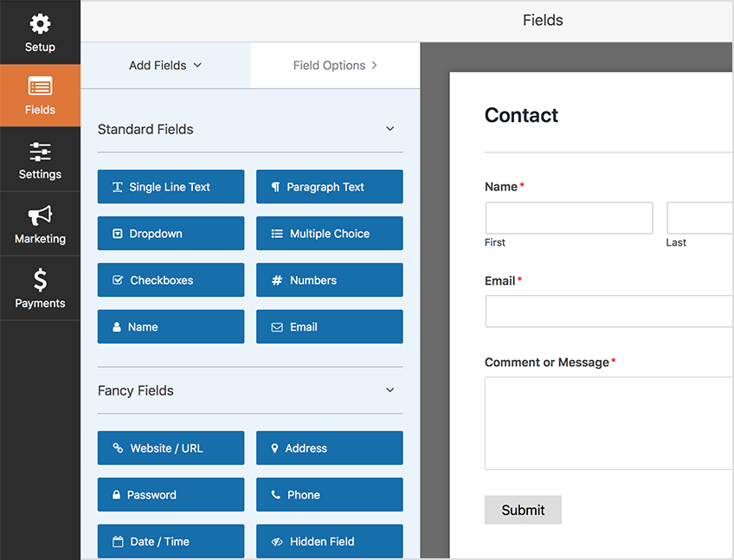734x560 pixels.
Task: Click the Email input field
Action: point(608,312)
